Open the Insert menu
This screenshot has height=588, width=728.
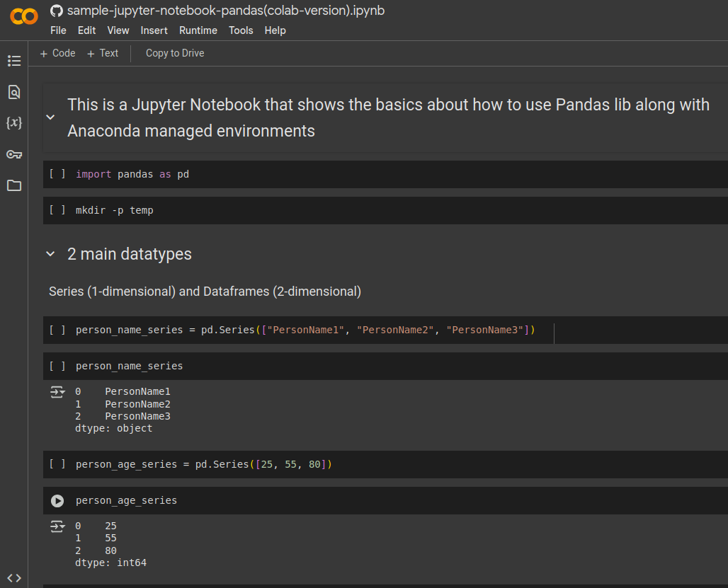[x=154, y=30]
